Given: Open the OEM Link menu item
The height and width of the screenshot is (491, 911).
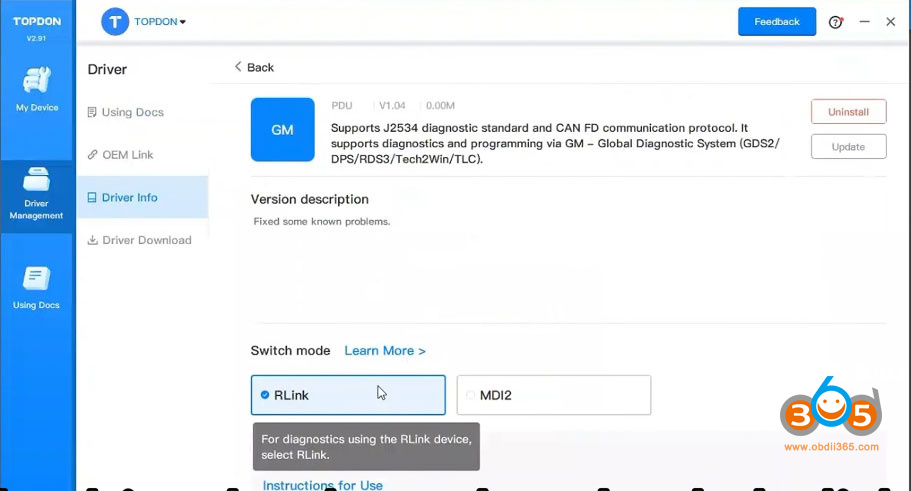Looking at the screenshot, I should click(x=127, y=155).
